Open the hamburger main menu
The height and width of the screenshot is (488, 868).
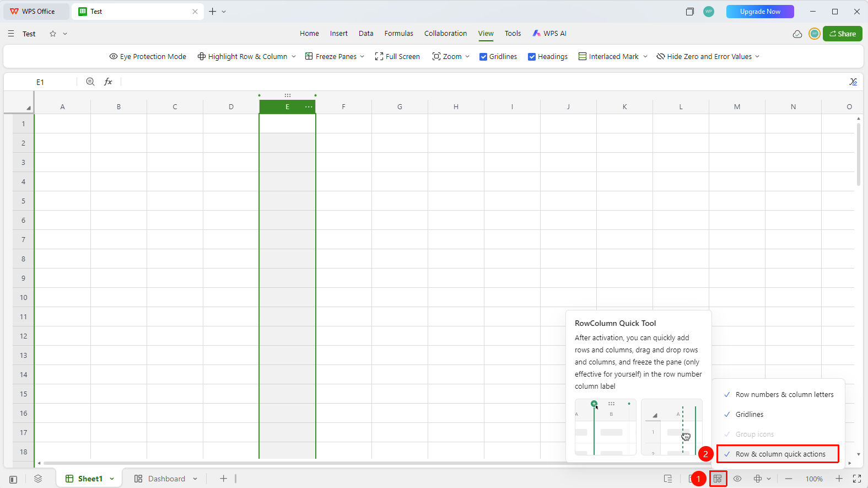tap(11, 34)
